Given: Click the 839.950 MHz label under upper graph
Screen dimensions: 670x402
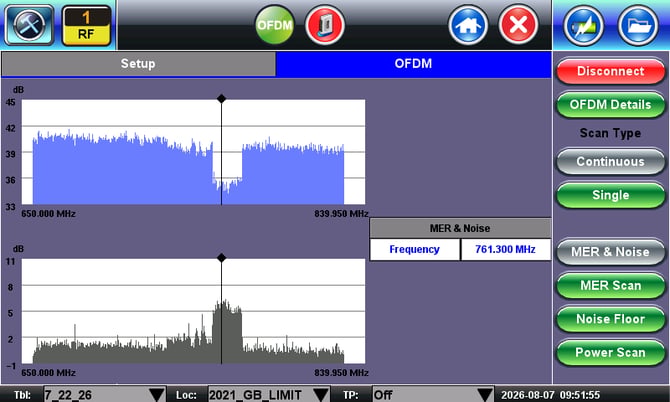Looking at the screenshot, I should tap(341, 214).
